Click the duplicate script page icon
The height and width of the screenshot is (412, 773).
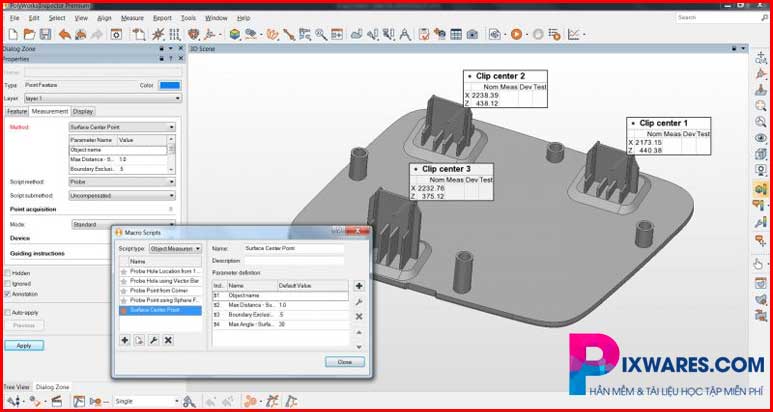(140, 340)
